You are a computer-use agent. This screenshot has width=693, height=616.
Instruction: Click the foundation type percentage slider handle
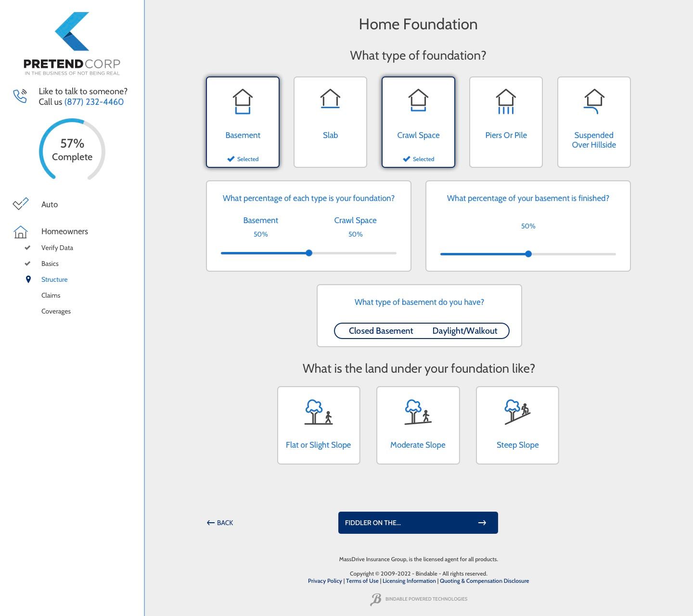tap(309, 253)
